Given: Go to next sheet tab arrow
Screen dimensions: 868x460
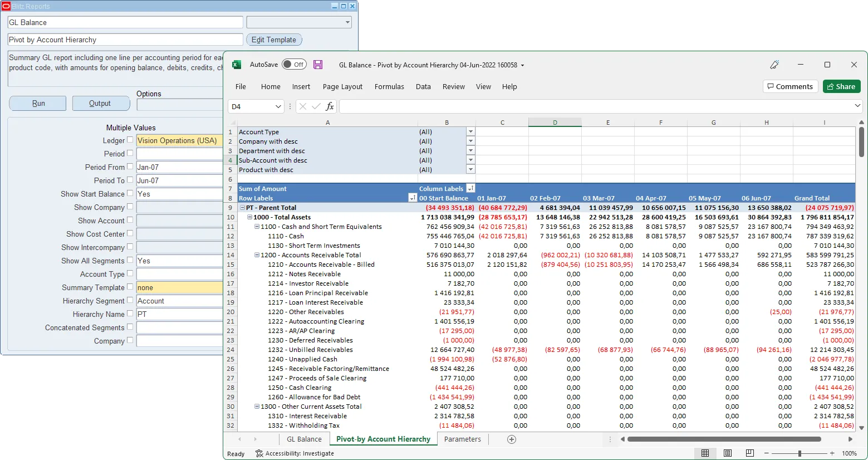Looking at the screenshot, I should (x=256, y=439).
